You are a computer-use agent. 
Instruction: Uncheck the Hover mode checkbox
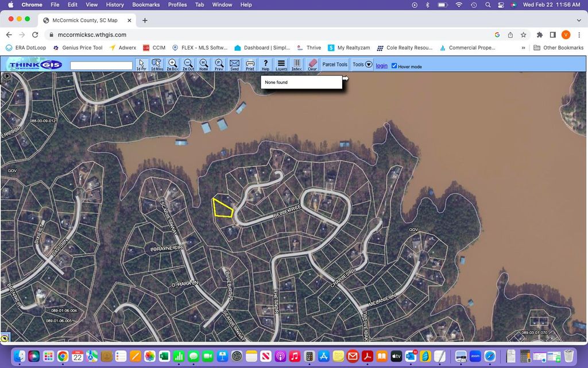pos(394,66)
